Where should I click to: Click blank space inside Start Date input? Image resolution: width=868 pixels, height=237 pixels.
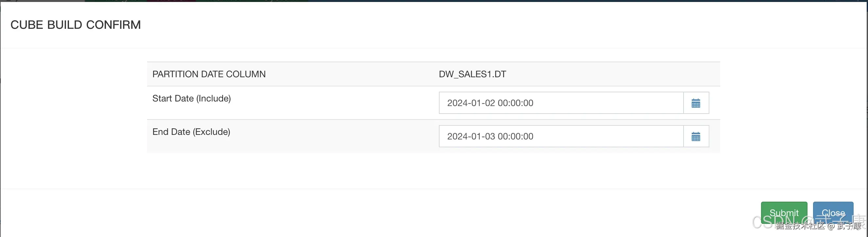(607, 103)
